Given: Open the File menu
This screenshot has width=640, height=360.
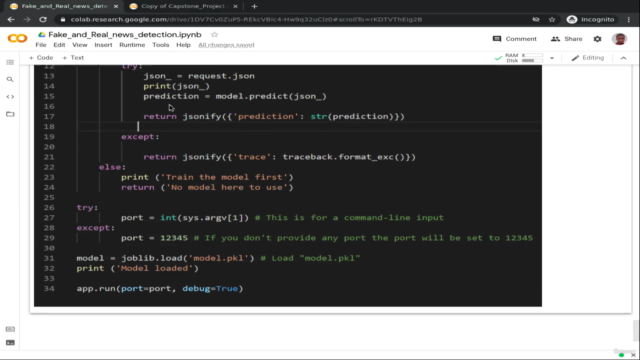Looking at the screenshot, I should [41, 45].
